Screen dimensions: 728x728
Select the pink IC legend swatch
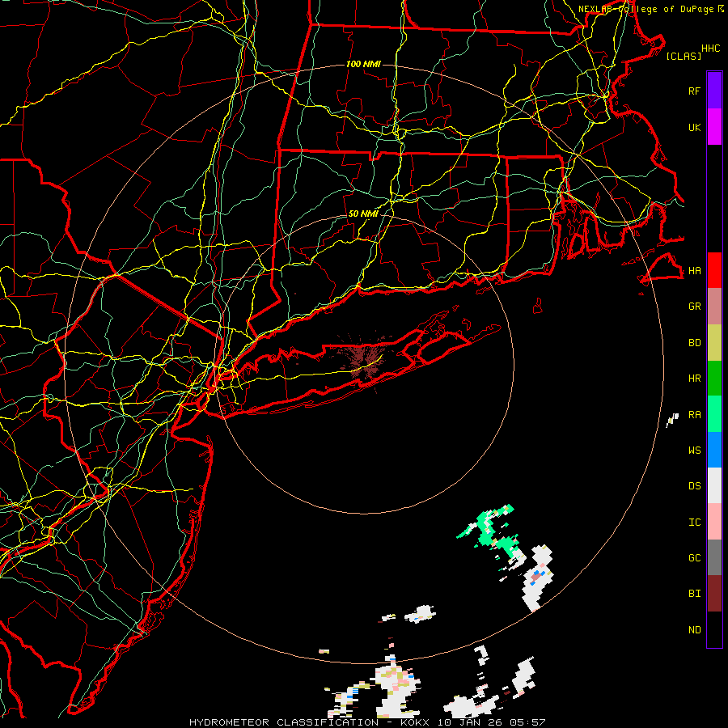(714, 522)
